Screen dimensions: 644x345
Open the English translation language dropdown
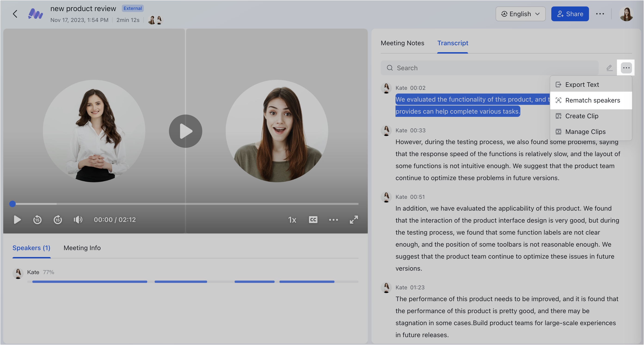coord(521,14)
